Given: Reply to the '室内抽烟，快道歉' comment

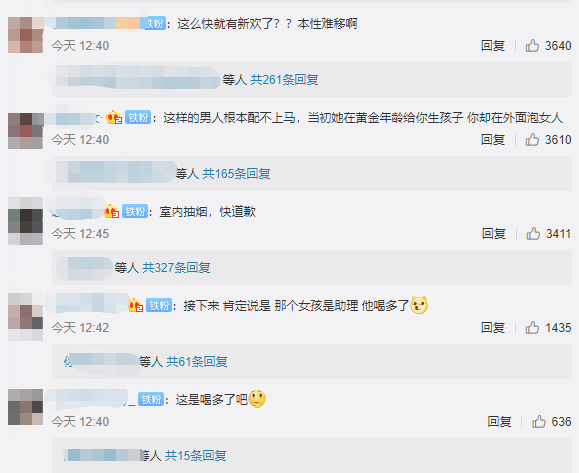Looking at the screenshot, I should click(494, 233).
